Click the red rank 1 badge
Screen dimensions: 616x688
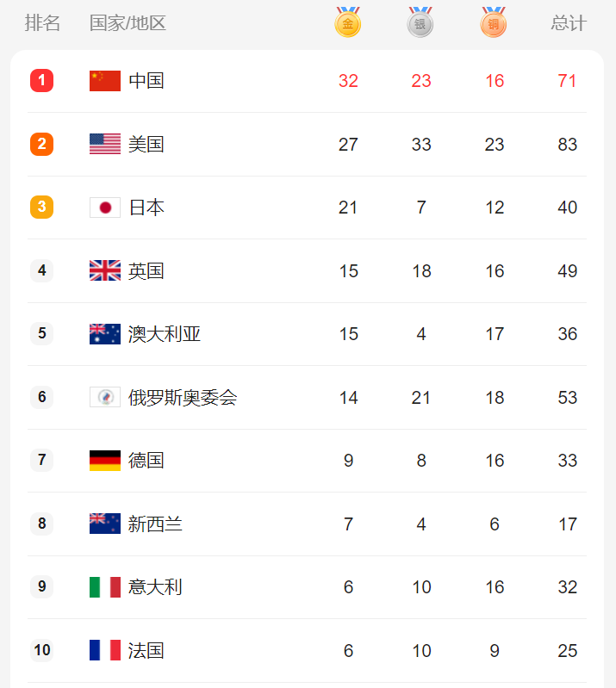[x=41, y=81]
